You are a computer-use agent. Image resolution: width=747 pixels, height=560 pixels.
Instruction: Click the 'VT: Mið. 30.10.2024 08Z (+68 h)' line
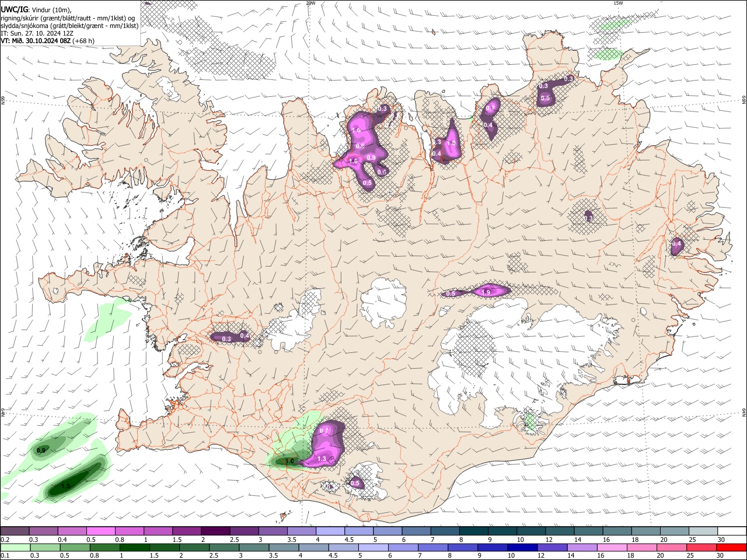point(48,41)
